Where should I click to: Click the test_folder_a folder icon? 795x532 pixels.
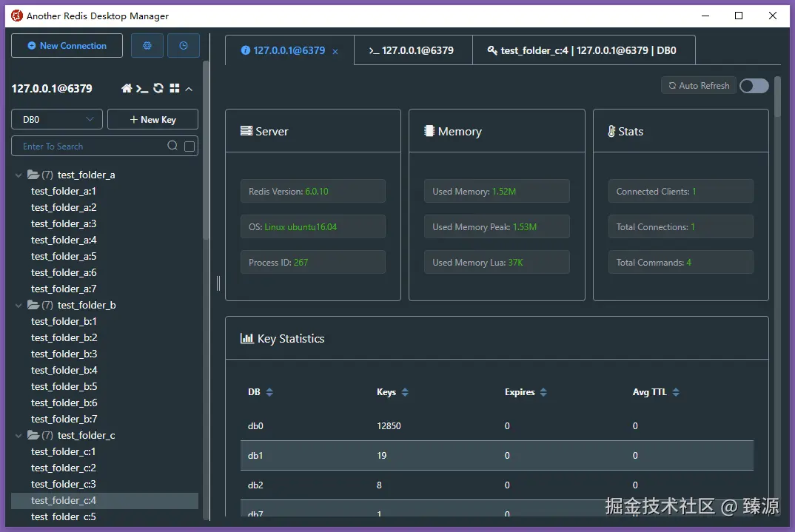[x=33, y=175]
